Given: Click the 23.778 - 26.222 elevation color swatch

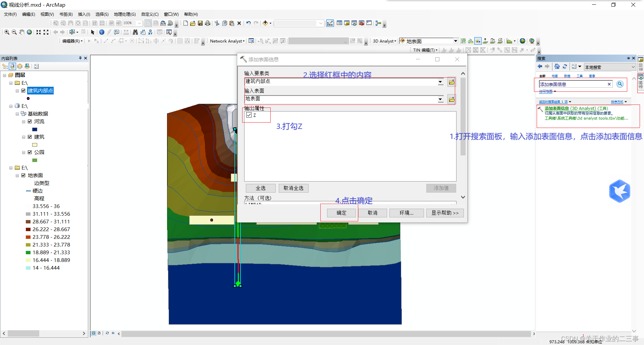Looking at the screenshot, I should coord(28,237).
